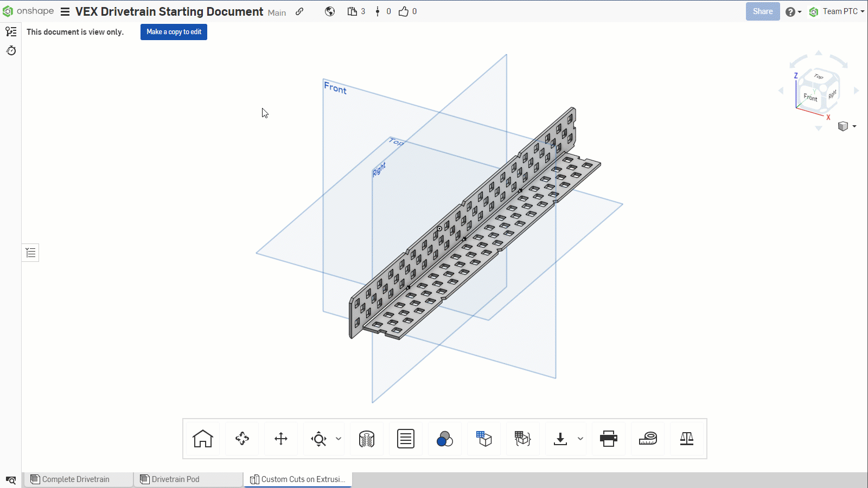
Task: Toggle the feature list panel open
Action: click(x=30, y=252)
